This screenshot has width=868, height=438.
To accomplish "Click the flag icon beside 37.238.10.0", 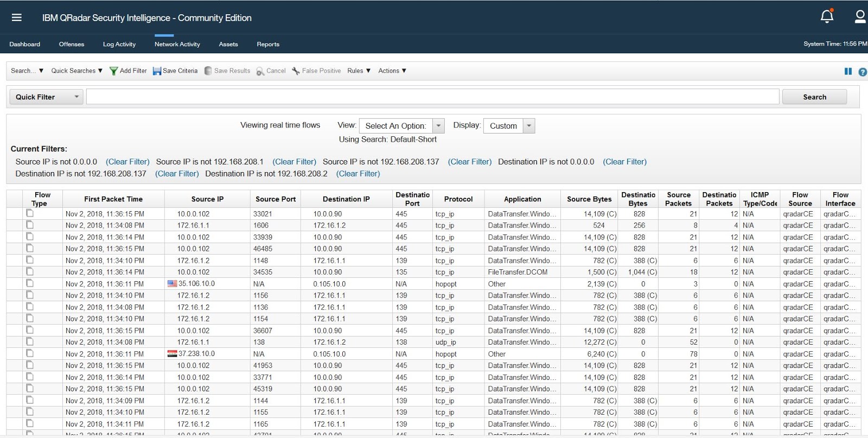I will pos(172,353).
